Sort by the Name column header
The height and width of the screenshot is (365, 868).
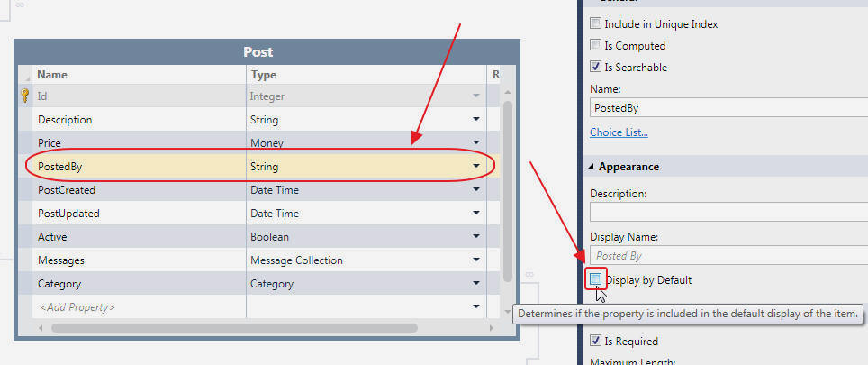pos(139,75)
